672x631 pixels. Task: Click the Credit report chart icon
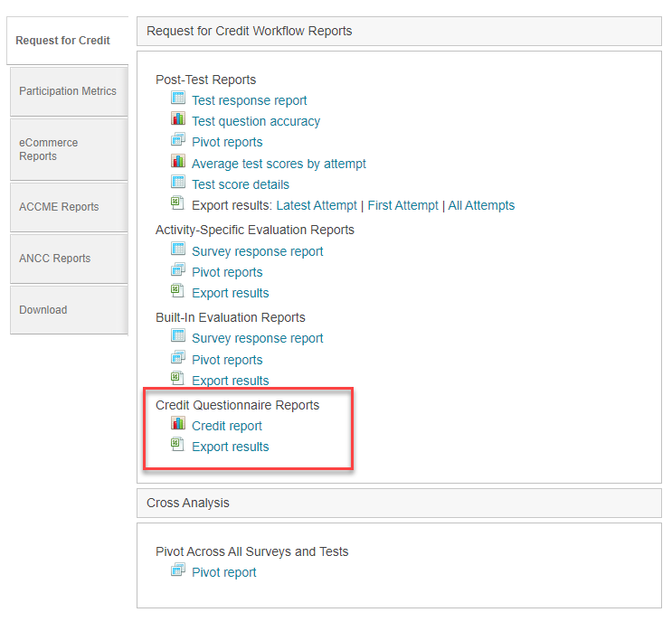point(178,423)
